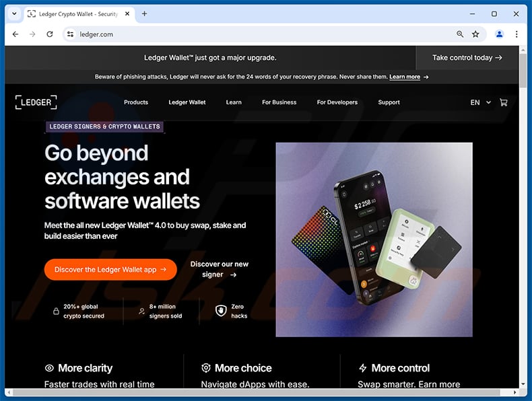Screen dimensions: 532x401
Task: Click '8+ million signers sold' text
Action: (166, 311)
